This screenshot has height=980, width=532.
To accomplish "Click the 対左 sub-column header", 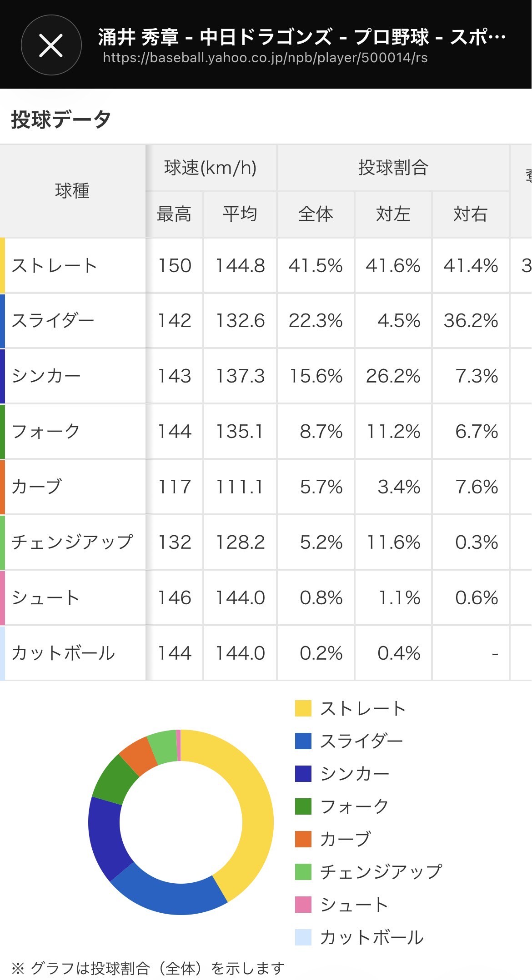I will 393,214.
